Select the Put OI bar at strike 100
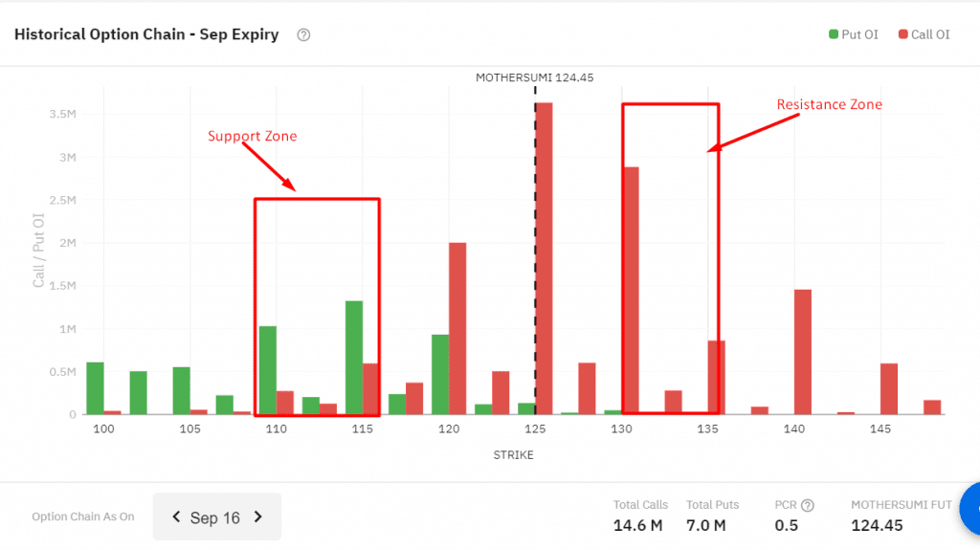980x549 pixels. point(95,388)
